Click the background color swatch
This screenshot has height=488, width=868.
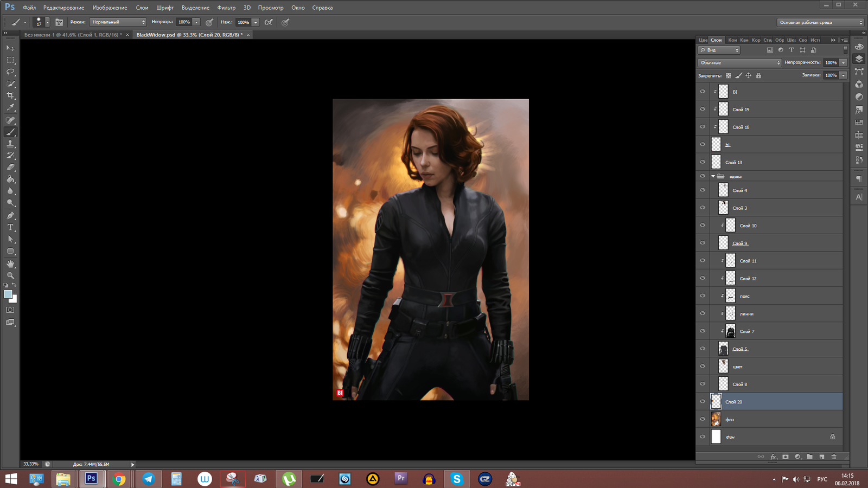(14, 299)
